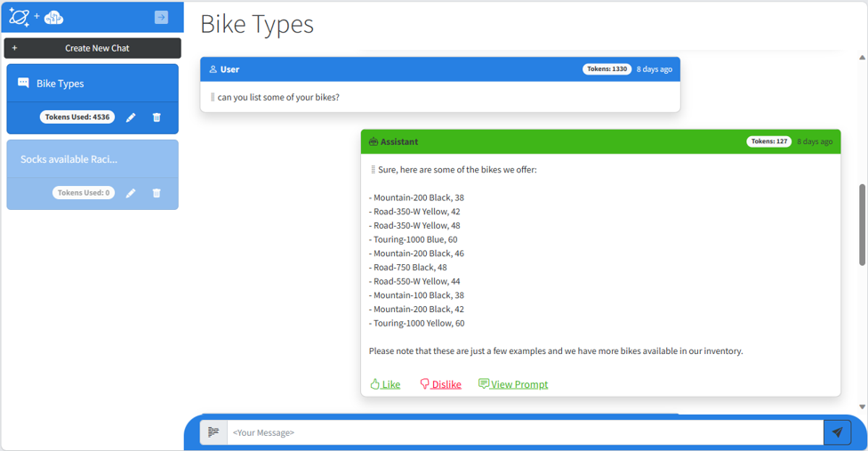This screenshot has height=451, width=868.
Task: Click the Tokens Used: 0 badge
Action: [84, 192]
